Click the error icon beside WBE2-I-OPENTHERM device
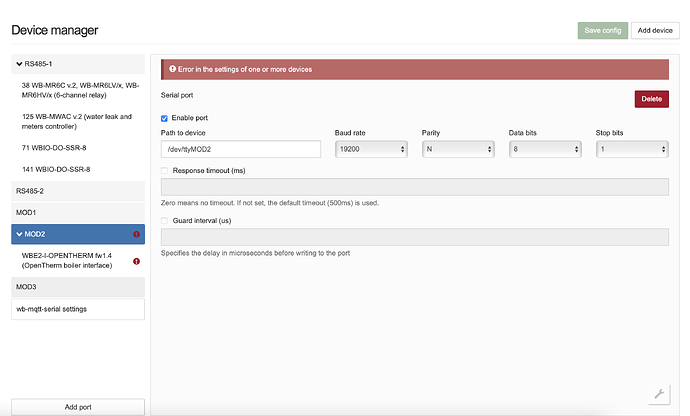Image resolution: width=690 pixels, height=416 pixels. 136,261
